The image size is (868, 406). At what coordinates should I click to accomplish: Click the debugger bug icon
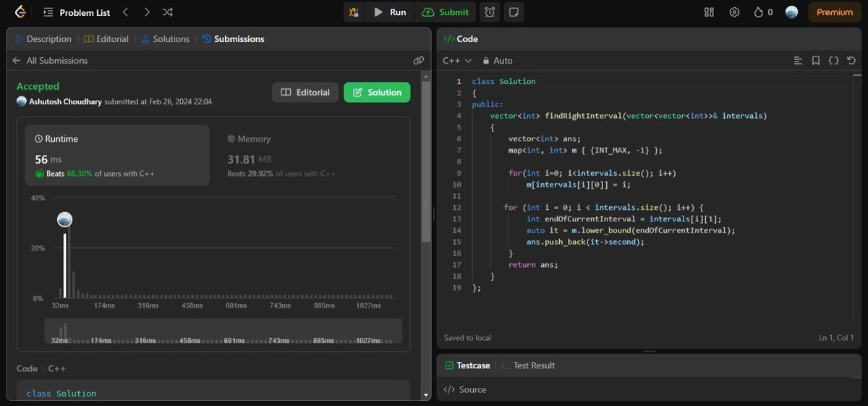click(354, 12)
